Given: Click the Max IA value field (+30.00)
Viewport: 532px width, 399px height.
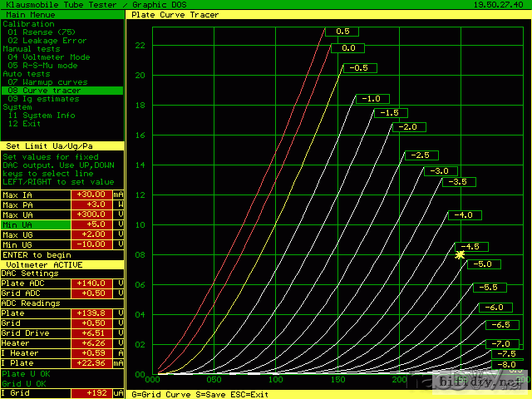Looking at the screenshot, I should 91,195.
